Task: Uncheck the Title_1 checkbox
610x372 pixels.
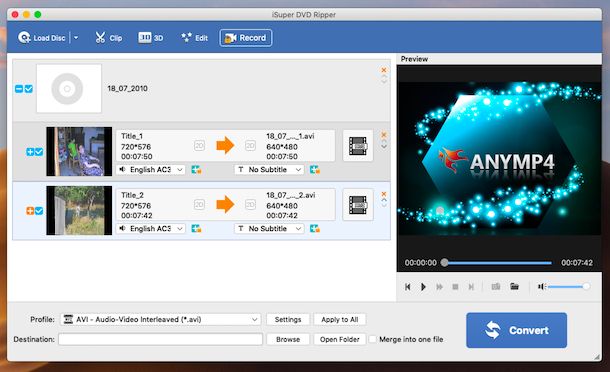Action: (39, 152)
